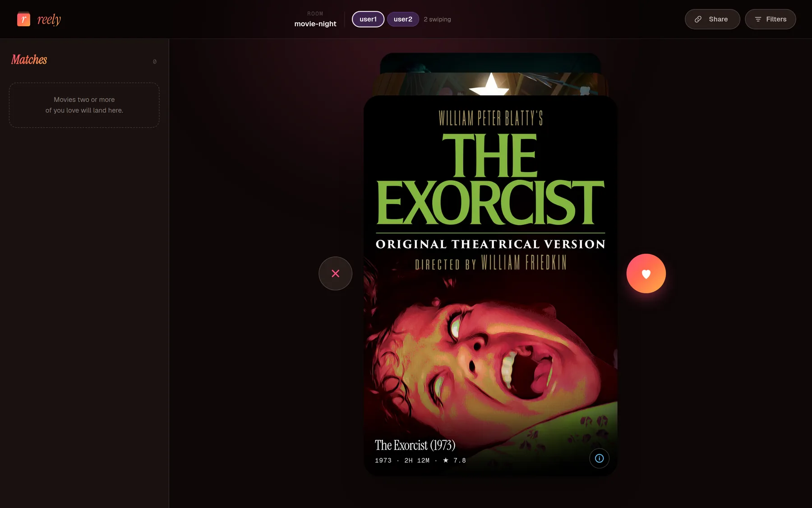
Task: Click the next card with the star behind
Action: pos(490,84)
